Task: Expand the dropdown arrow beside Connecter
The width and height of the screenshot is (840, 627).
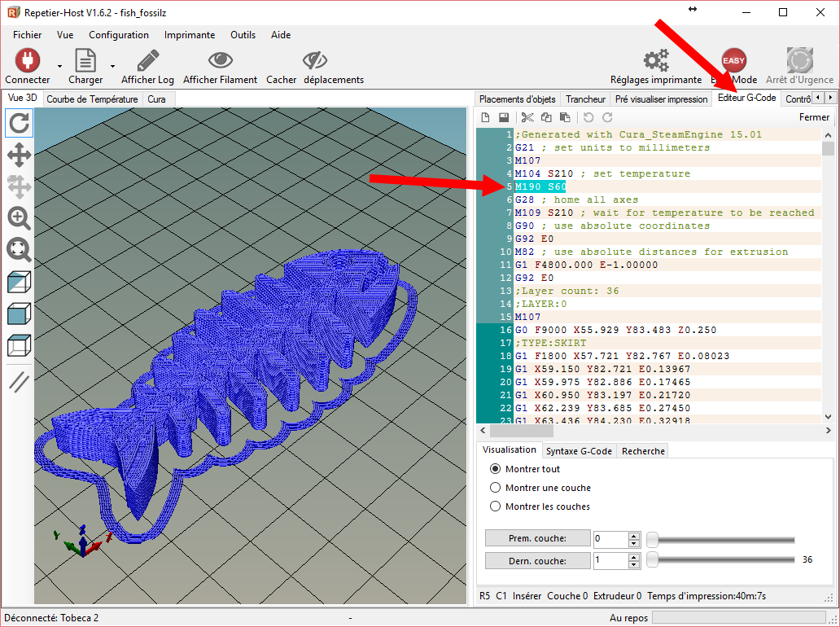Action: pyautogui.click(x=59, y=66)
